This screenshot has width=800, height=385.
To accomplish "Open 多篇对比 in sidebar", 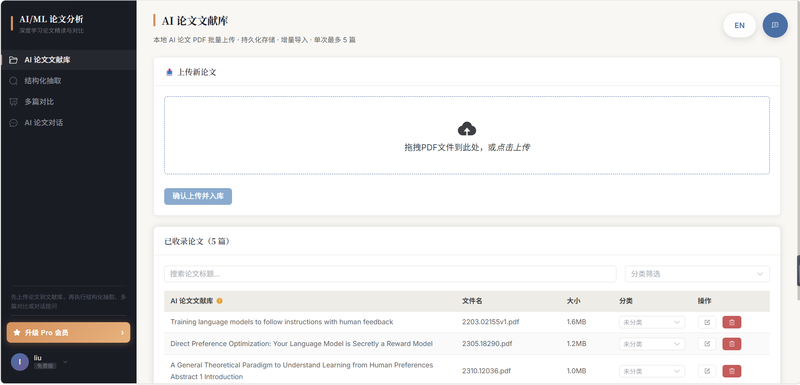I will tap(68, 101).
